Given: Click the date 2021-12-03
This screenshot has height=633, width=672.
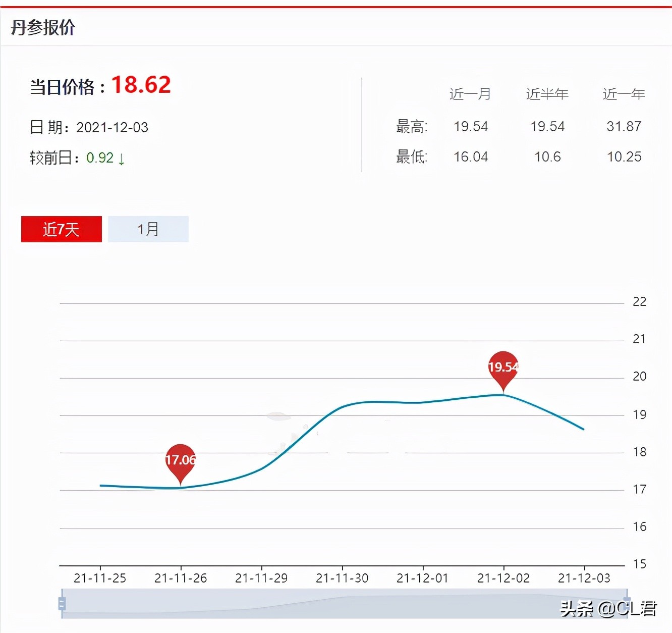Looking at the screenshot, I should pyautogui.click(x=112, y=127).
